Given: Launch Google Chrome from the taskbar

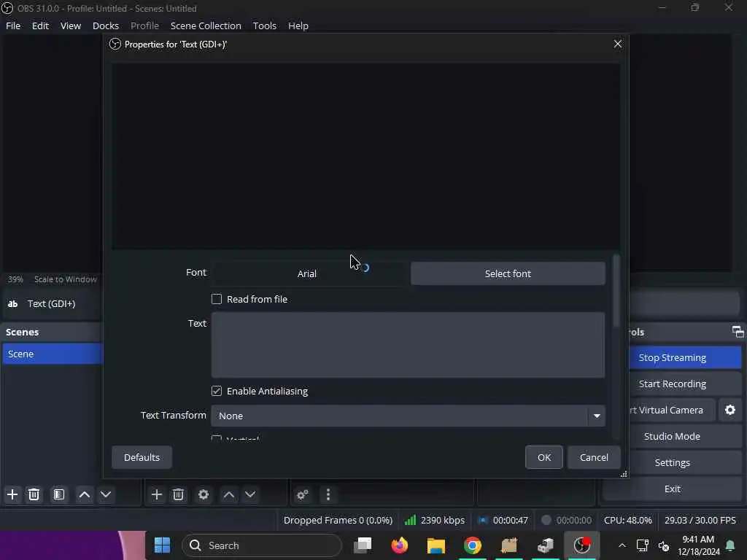Looking at the screenshot, I should (x=473, y=545).
